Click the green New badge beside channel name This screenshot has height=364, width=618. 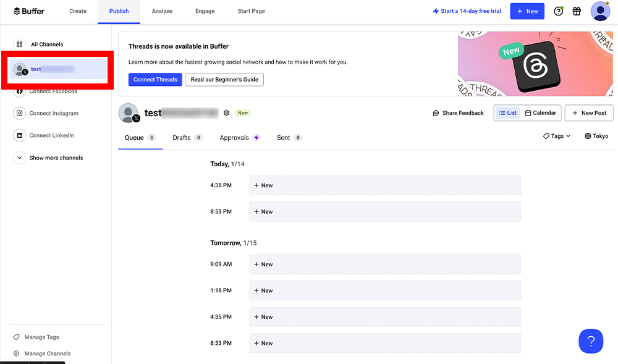click(x=243, y=113)
